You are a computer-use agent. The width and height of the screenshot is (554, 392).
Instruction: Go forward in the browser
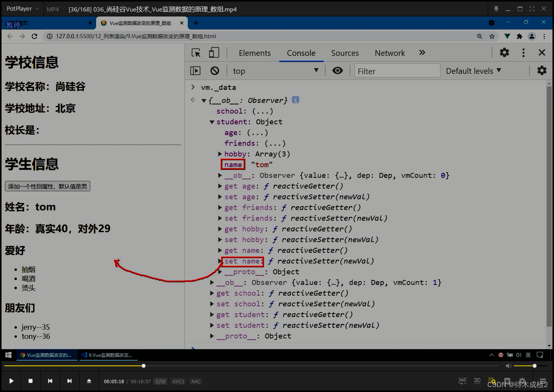(22, 36)
